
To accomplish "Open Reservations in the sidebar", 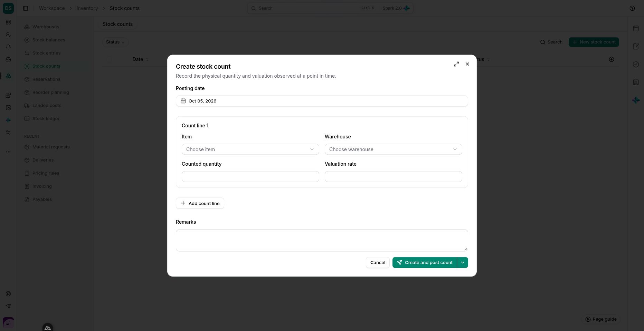I will tap(56, 79).
